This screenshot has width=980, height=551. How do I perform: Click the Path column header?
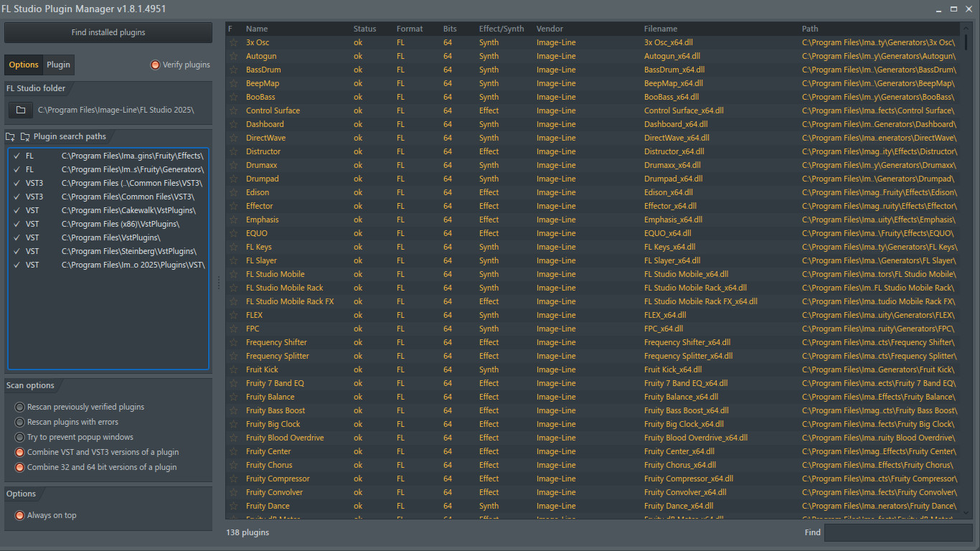pyautogui.click(x=810, y=29)
